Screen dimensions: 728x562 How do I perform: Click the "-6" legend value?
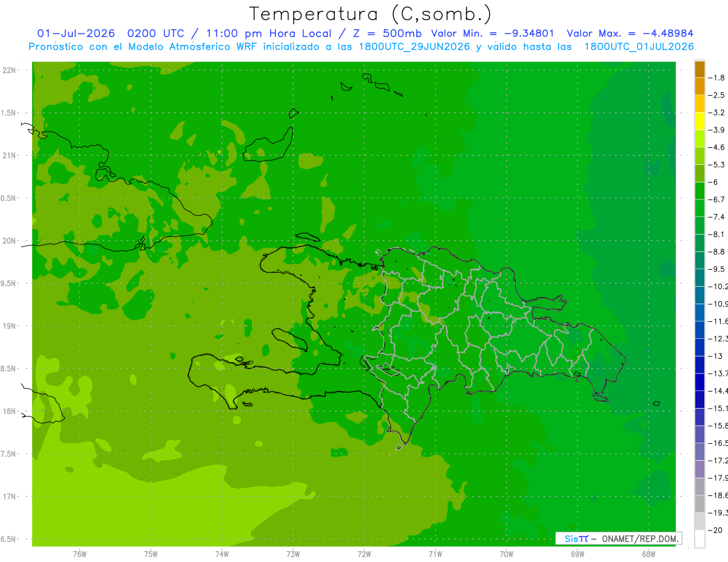point(713,182)
